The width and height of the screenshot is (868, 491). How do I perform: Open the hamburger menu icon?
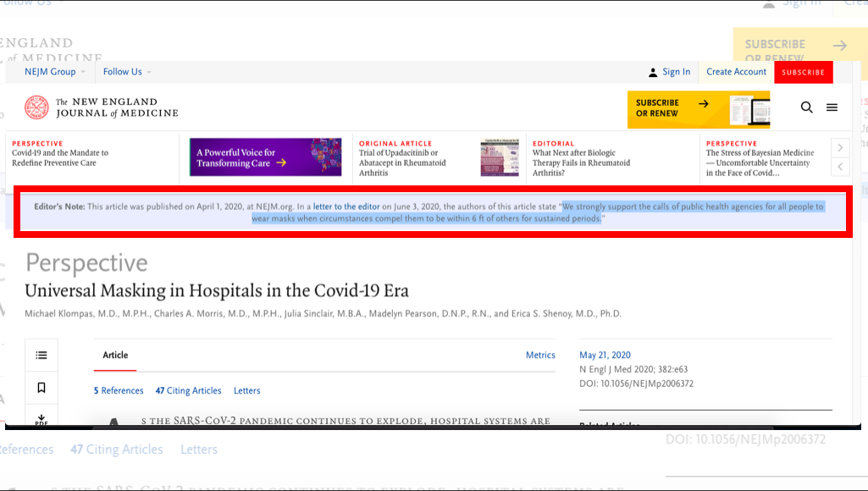click(832, 108)
